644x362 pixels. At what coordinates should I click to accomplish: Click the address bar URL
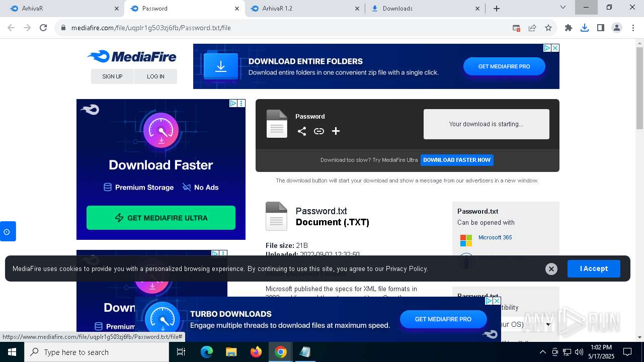coord(151,28)
